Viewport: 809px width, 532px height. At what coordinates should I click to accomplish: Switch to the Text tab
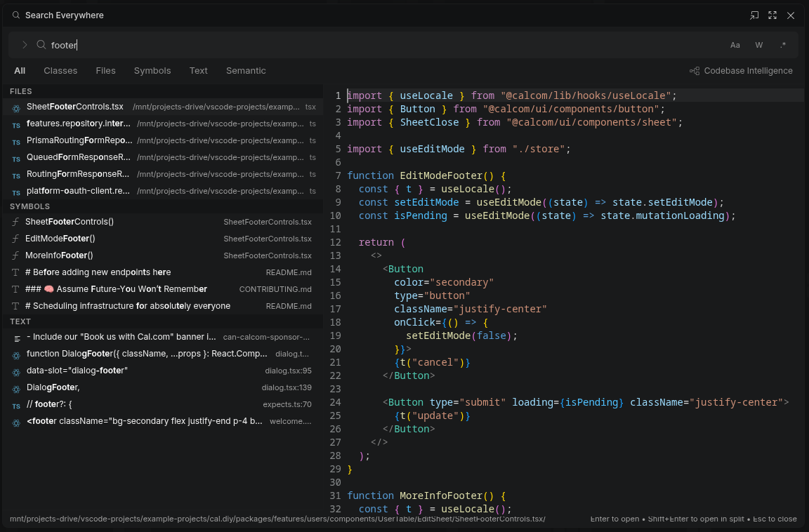coord(198,71)
